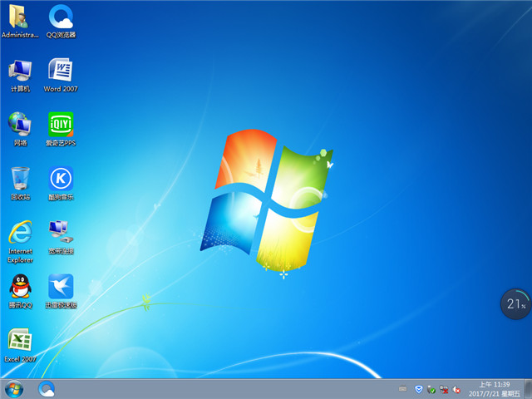Select the iQIYI PPS desktop icon
This screenshot has width=532, height=399.
[61, 125]
